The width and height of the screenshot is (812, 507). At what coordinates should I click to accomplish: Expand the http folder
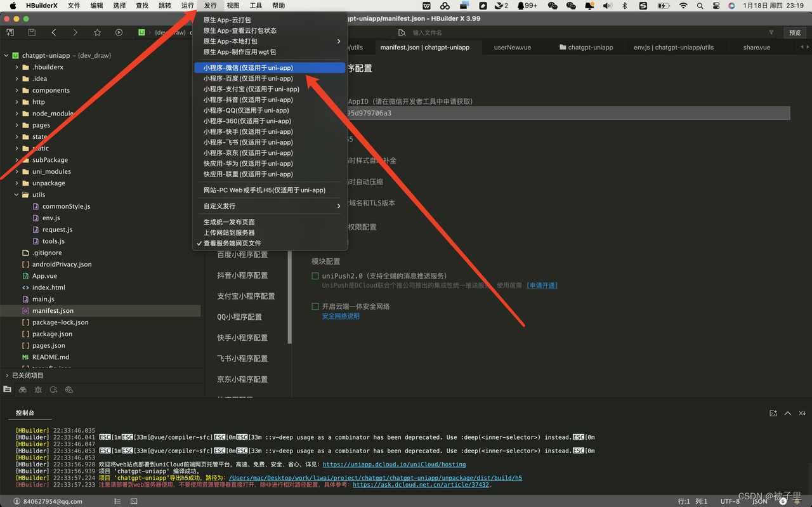point(17,102)
